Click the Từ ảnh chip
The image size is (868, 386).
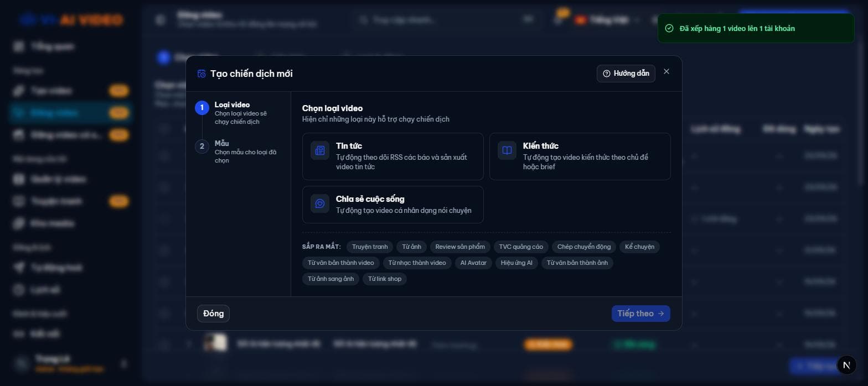tap(412, 247)
